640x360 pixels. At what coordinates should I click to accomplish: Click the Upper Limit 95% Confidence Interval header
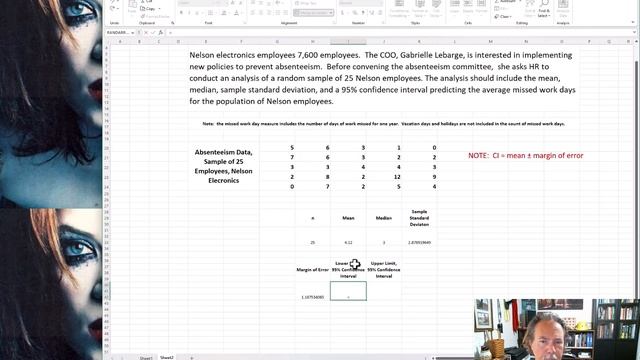pos(384,269)
